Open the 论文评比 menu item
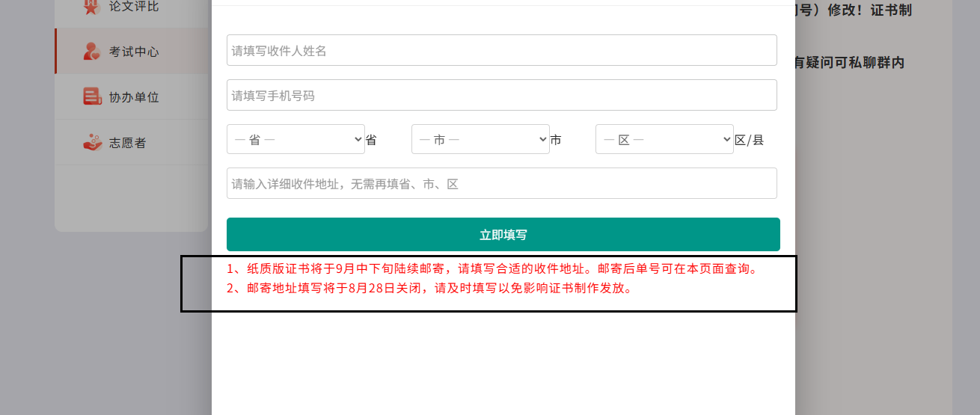 tap(134, 7)
